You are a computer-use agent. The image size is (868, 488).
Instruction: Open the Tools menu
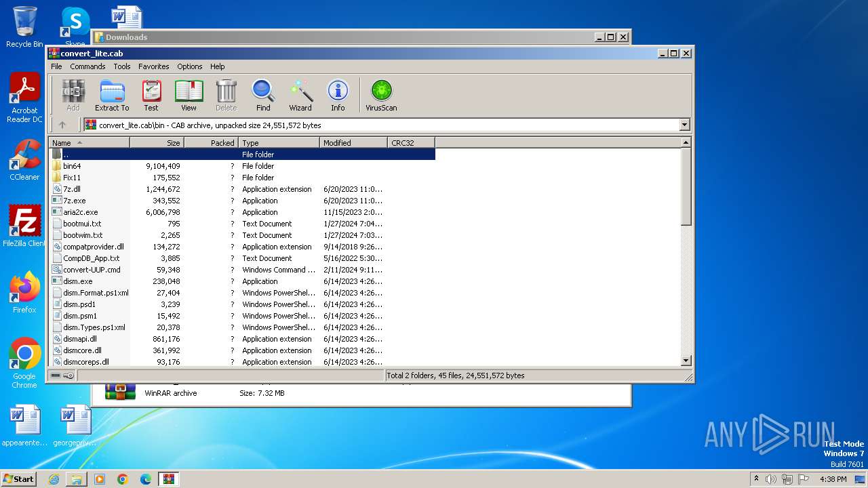coord(122,66)
